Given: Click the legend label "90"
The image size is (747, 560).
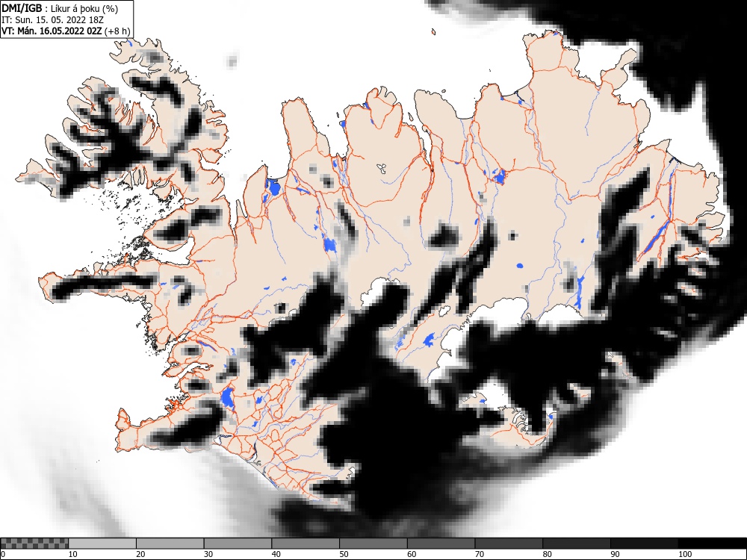Looking at the screenshot, I should tap(615, 554).
